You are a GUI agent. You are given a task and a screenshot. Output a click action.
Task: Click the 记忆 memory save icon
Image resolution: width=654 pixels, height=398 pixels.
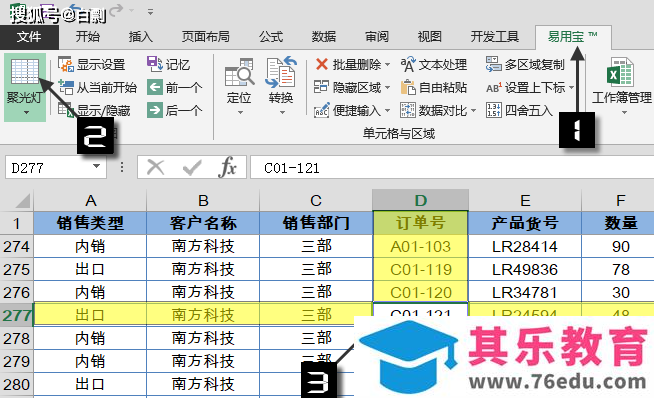pyautogui.click(x=154, y=64)
